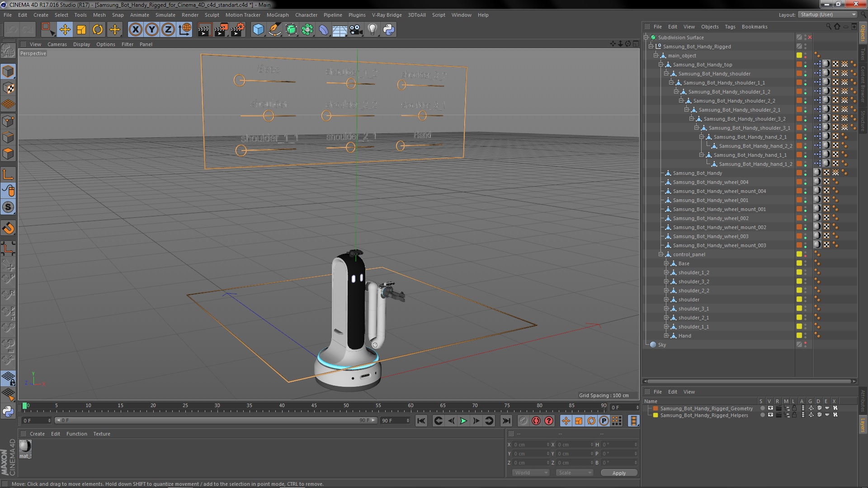
Task: Click the Python script icon in toolbar
Action: click(x=389, y=30)
